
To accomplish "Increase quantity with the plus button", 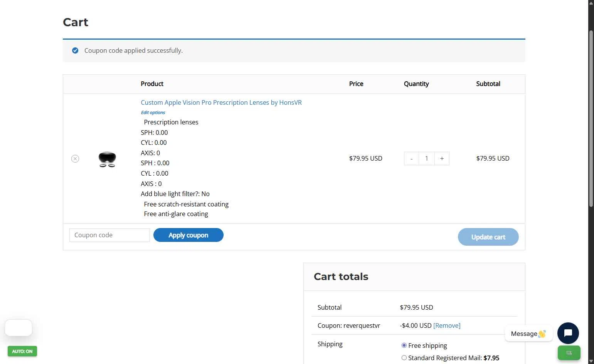I will (x=442, y=158).
